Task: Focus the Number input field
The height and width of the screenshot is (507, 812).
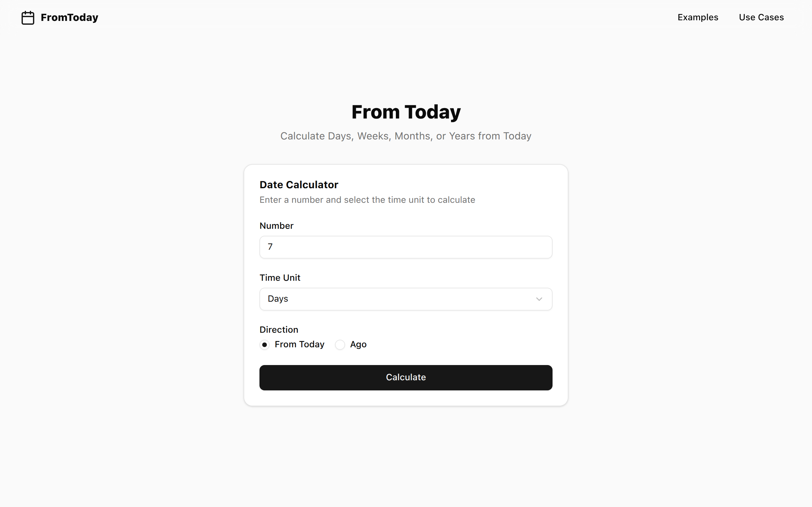Action: pos(406,247)
